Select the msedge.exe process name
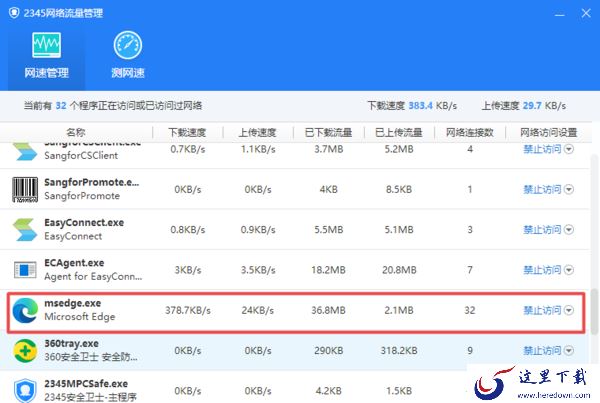This screenshot has height=403, width=600. (73, 303)
